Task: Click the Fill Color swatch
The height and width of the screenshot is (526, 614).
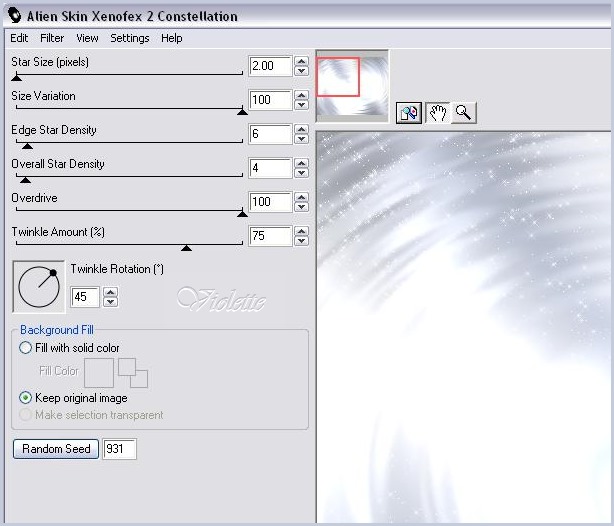Action: [x=99, y=373]
